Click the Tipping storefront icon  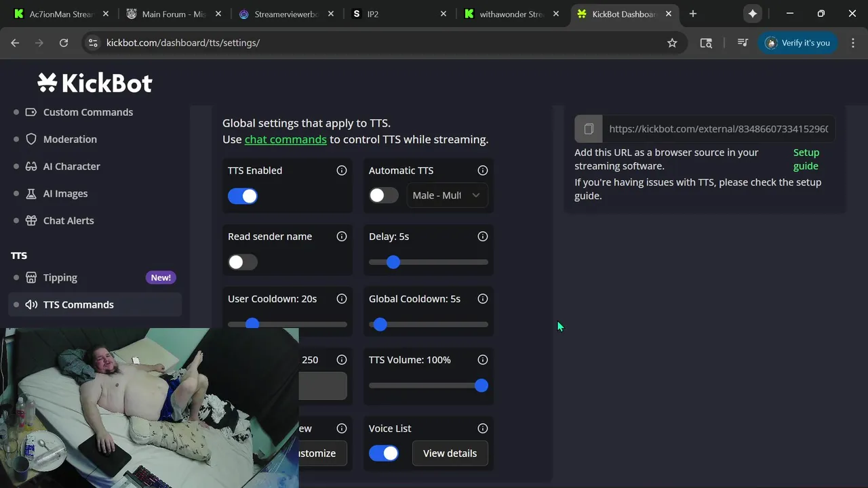(x=31, y=277)
